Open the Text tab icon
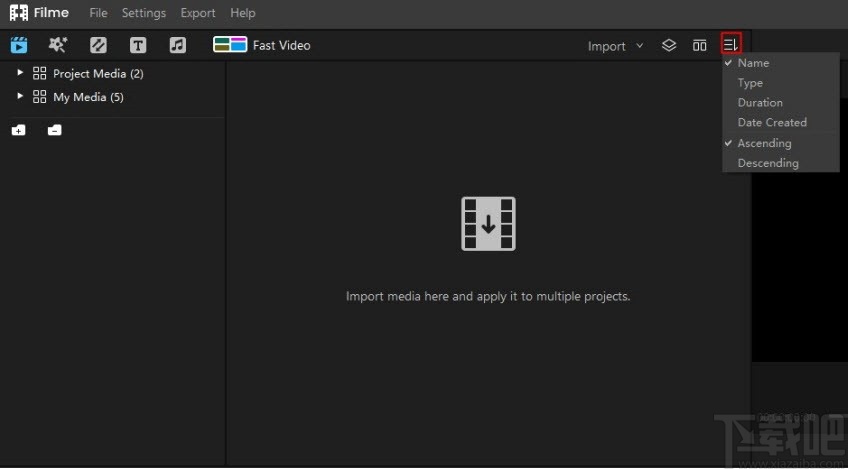The image size is (848, 469). [x=138, y=45]
